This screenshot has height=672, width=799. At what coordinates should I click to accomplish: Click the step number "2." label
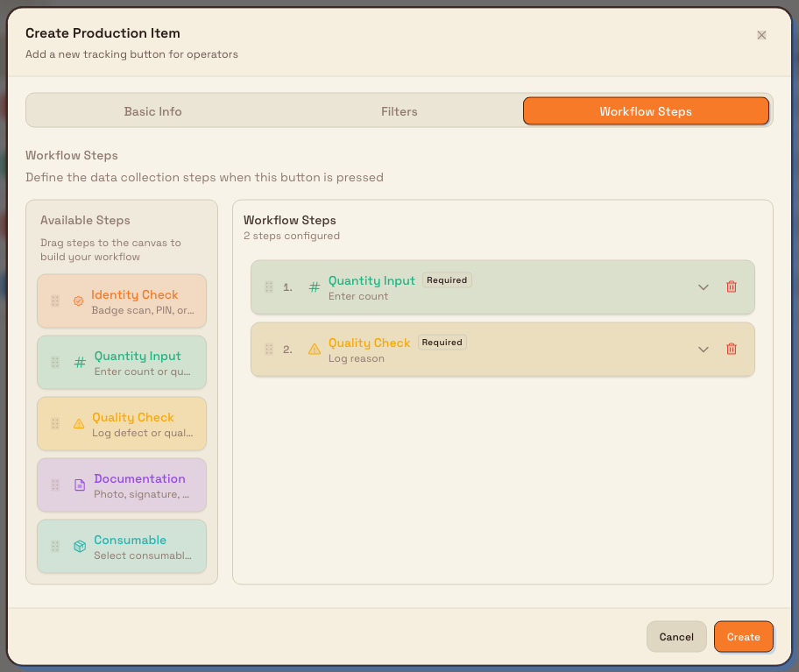tap(288, 350)
